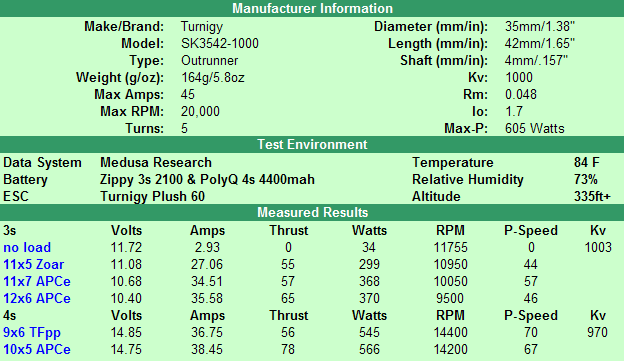Select the 'Make/Brand:' field label
The width and height of the screenshot is (624, 361).
pyautogui.click(x=124, y=27)
